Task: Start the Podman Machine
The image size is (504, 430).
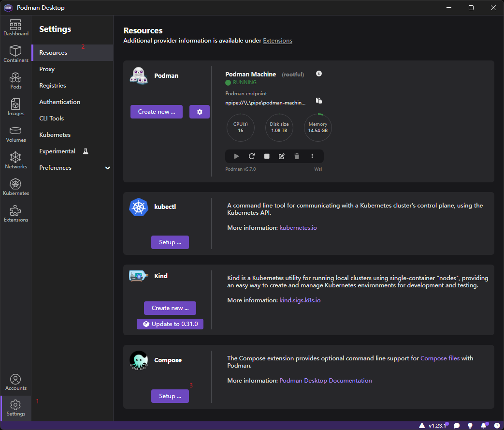Action: point(236,156)
